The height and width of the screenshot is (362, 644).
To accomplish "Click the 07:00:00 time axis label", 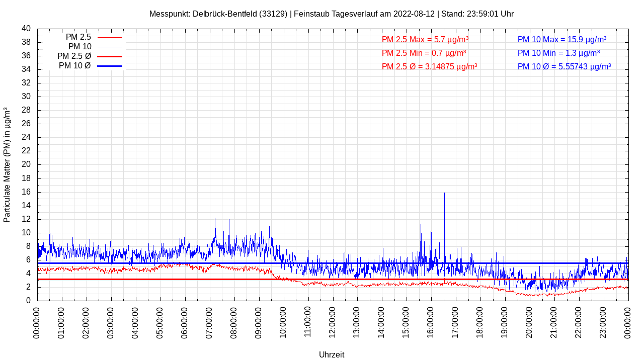I will [210, 322].
